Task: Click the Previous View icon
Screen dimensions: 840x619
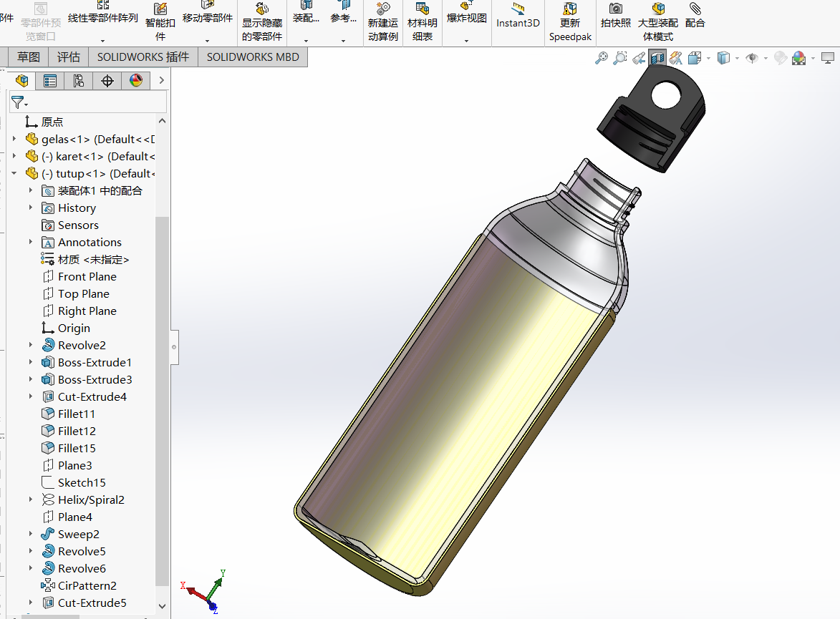Action: pyautogui.click(x=639, y=58)
